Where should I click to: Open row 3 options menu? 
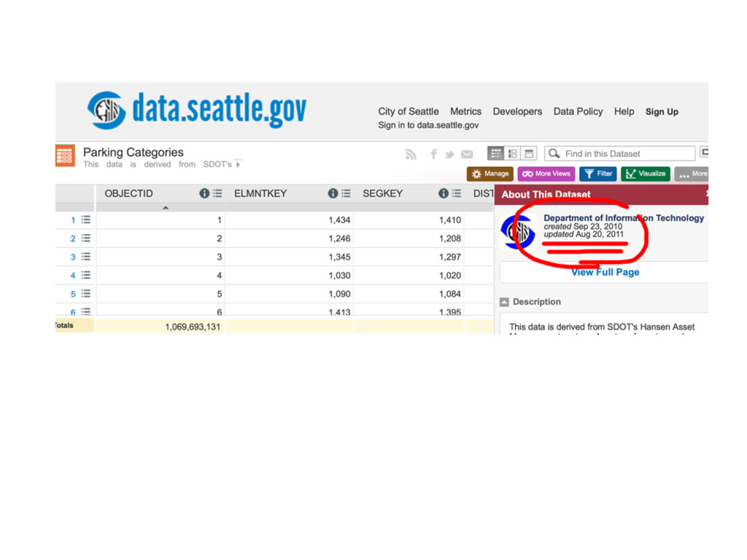pos(86,257)
